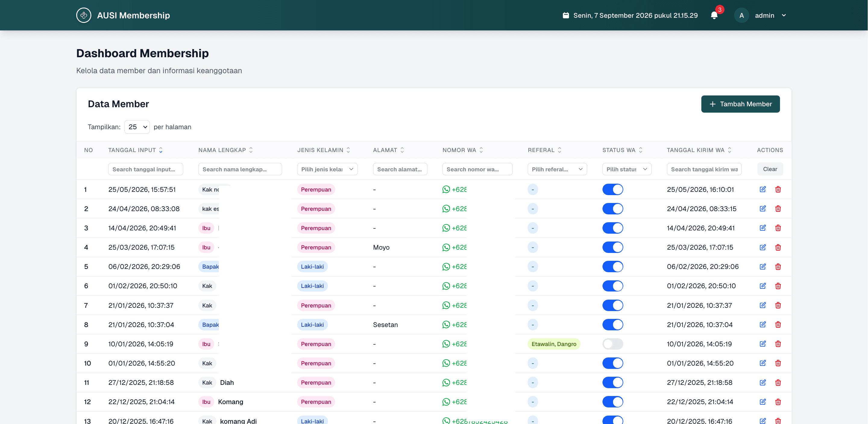Edit member row 1 pencil icon
This screenshot has width=868, height=424.
[763, 189]
